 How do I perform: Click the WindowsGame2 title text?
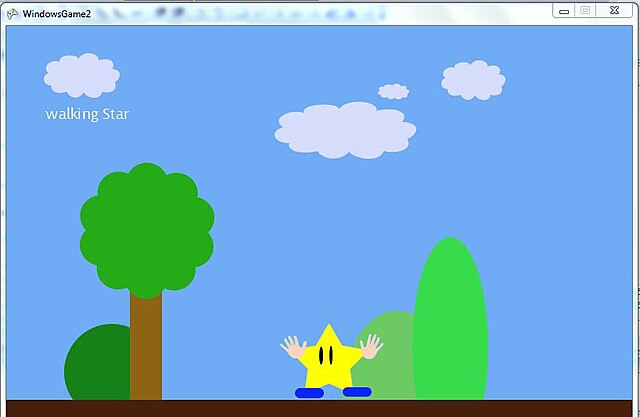click(x=57, y=14)
